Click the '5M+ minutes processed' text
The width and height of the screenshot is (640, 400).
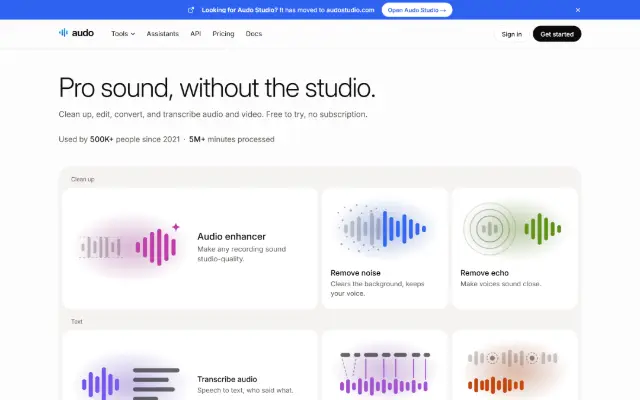click(x=231, y=139)
